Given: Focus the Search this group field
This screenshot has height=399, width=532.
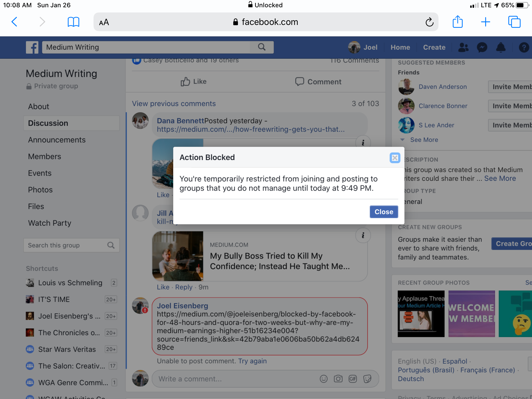Looking at the screenshot, I should pyautogui.click(x=71, y=245).
